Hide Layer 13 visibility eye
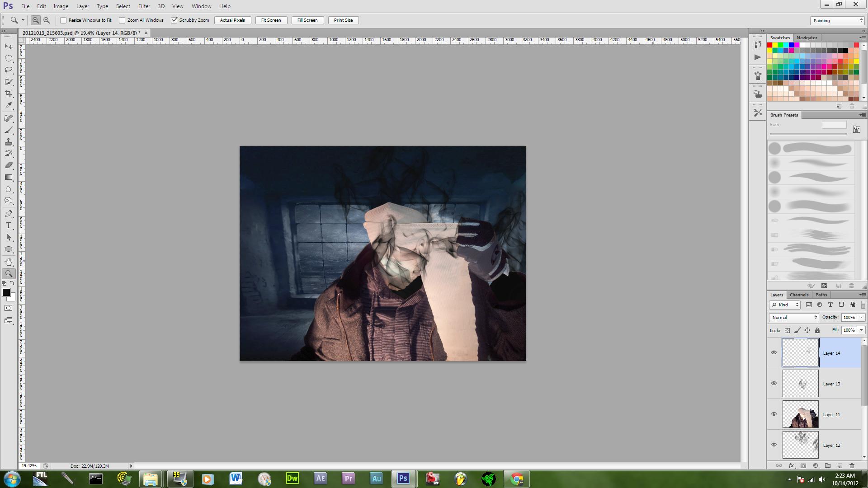Image resolution: width=868 pixels, height=488 pixels. tap(774, 384)
